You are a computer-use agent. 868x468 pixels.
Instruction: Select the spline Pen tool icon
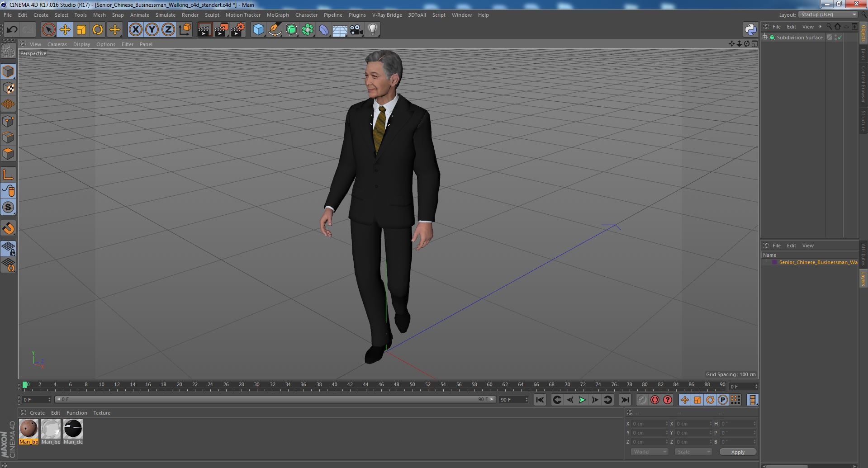coord(275,30)
